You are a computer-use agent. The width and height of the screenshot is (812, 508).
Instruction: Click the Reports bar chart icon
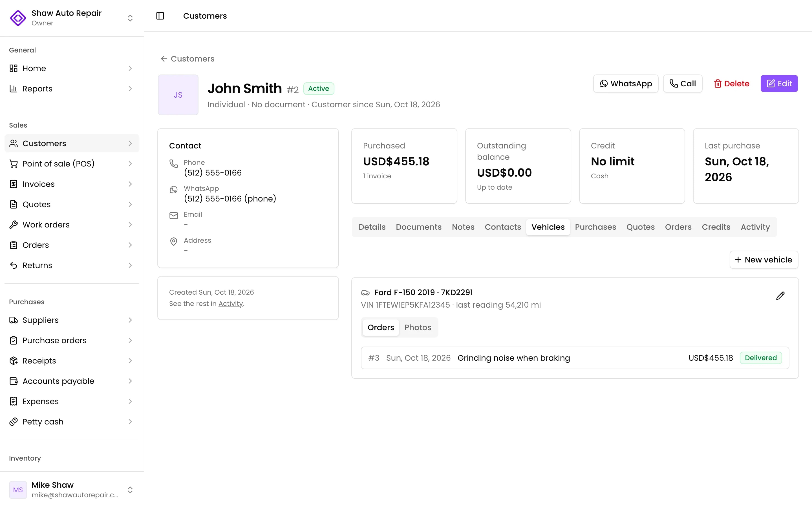point(14,89)
